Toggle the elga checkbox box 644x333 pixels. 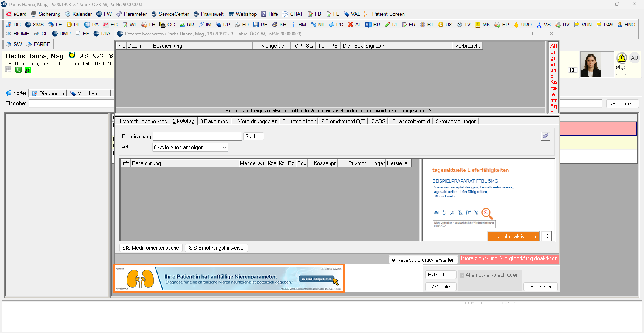tap(621, 73)
